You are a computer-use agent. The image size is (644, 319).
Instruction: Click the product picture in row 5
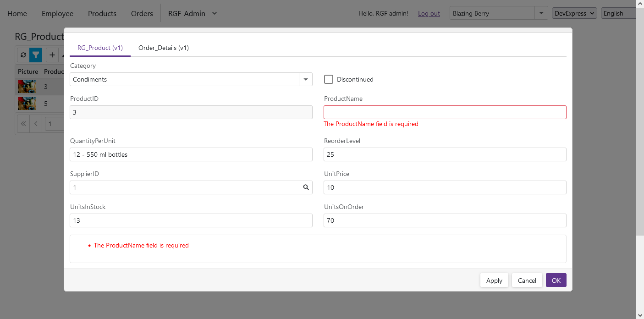[x=27, y=104]
